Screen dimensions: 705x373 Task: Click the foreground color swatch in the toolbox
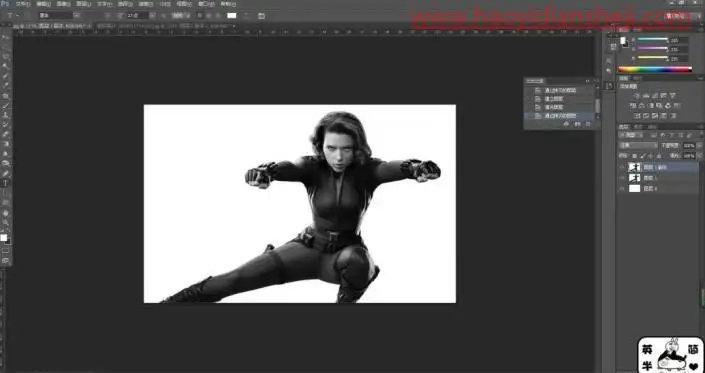coord(4,238)
